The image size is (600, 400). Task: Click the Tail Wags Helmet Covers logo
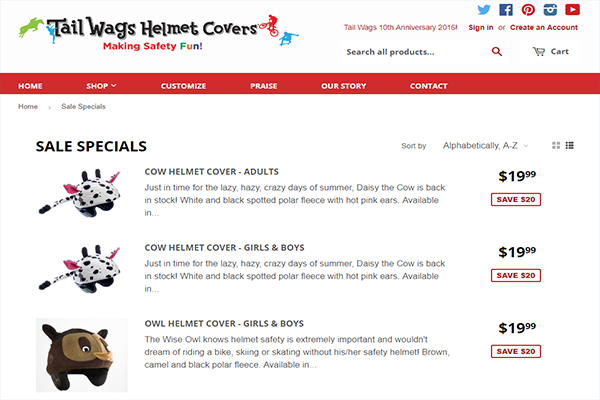[158, 32]
